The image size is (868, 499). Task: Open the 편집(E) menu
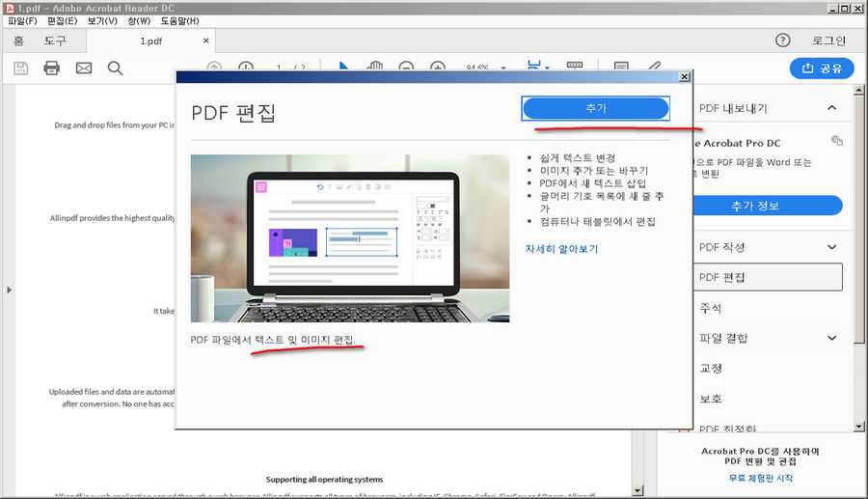(62, 21)
